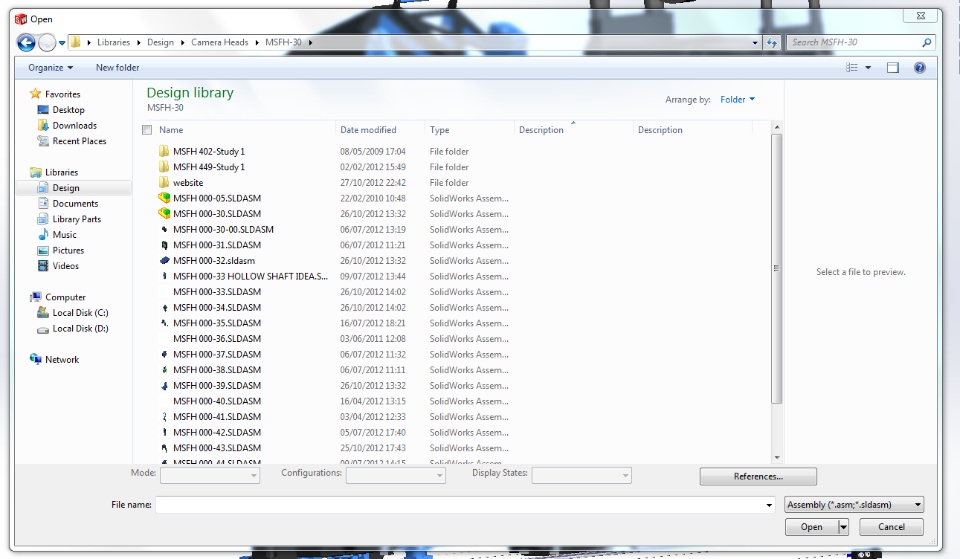This screenshot has height=559, width=960.
Task: Open the Mode dropdown
Action: tap(210, 475)
